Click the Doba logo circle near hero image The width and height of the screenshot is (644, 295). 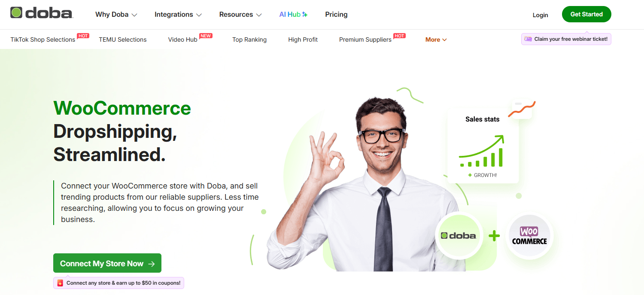[x=459, y=236]
